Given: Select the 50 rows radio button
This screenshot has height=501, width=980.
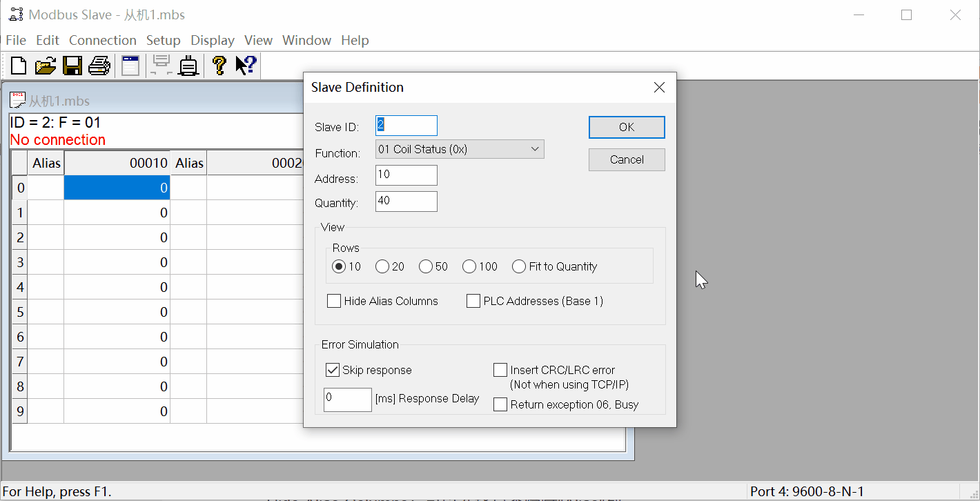Looking at the screenshot, I should pyautogui.click(x=426, y=266).
